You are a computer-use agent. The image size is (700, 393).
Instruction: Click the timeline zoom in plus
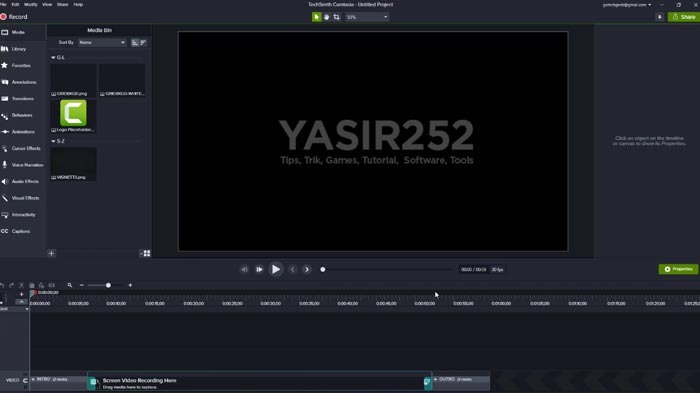[x=130, y=285]
